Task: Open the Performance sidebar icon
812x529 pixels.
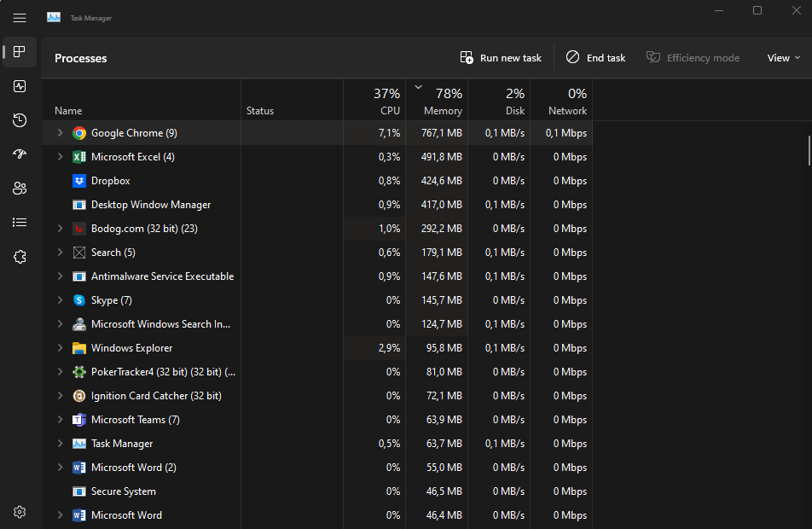Action: (x=20, y=86)
